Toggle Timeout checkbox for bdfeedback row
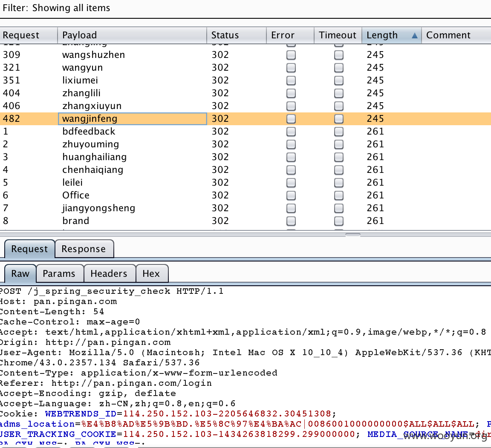 338,132
